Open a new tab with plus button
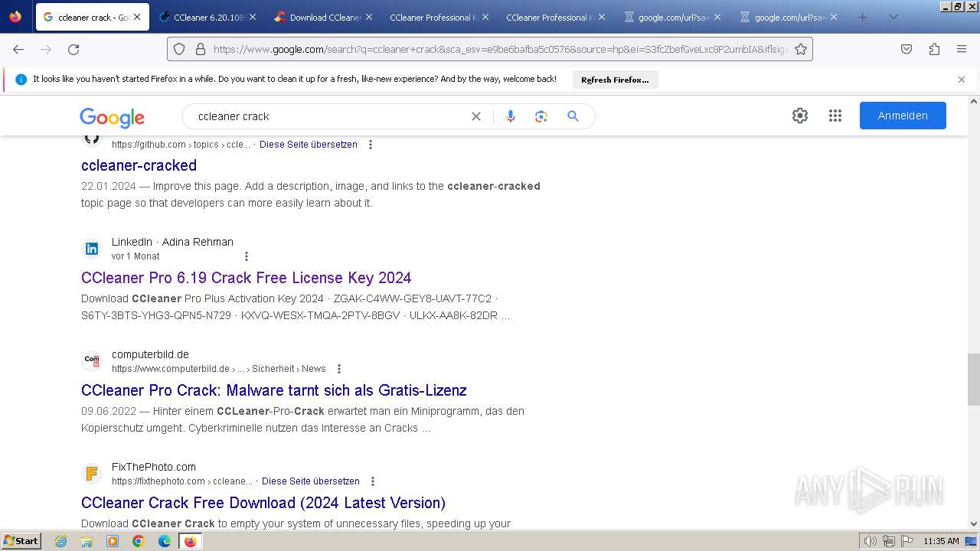The width and height of the screenshot is (980, 551). (x=862, y=17)
